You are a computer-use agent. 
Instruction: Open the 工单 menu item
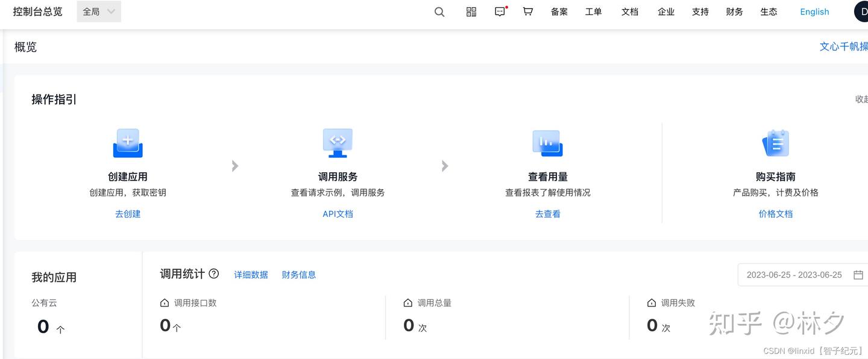pos(593,11)
